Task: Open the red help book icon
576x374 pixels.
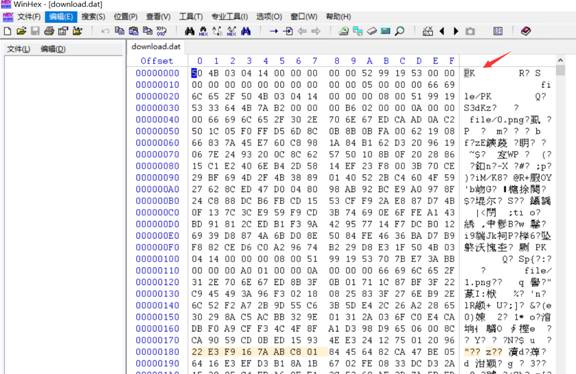Action: coord(526,31)
